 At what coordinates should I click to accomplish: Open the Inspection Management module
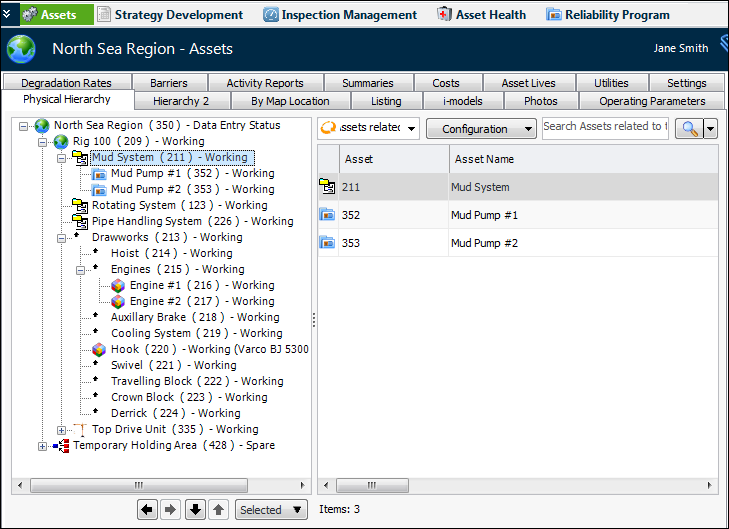click(x=340, y=15)
